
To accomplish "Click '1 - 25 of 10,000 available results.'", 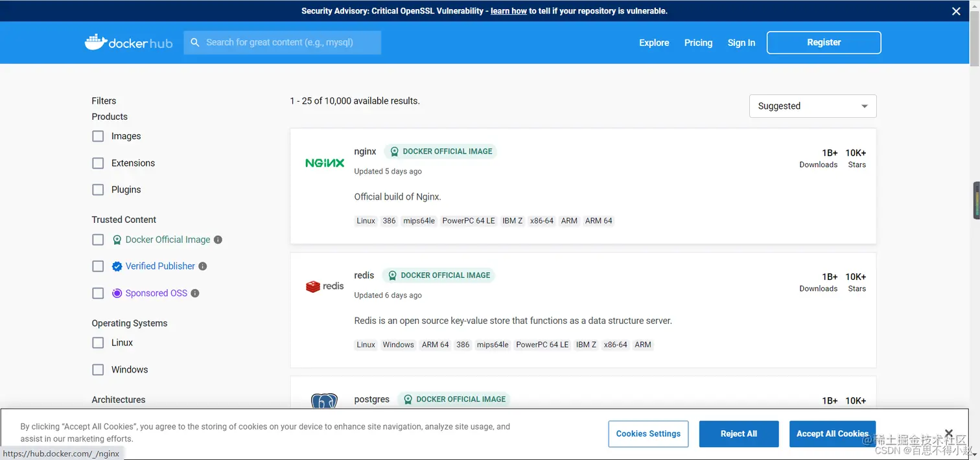I will tap(355, 101).
